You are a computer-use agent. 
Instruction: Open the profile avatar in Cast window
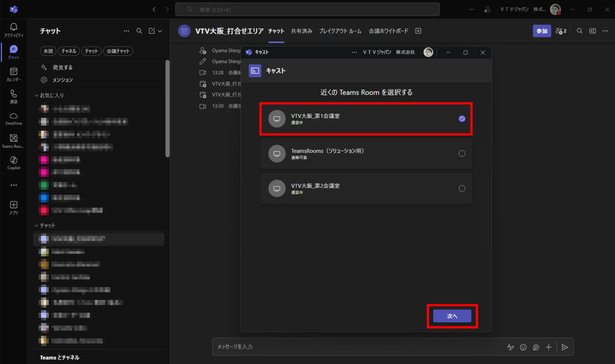[428, 52]
